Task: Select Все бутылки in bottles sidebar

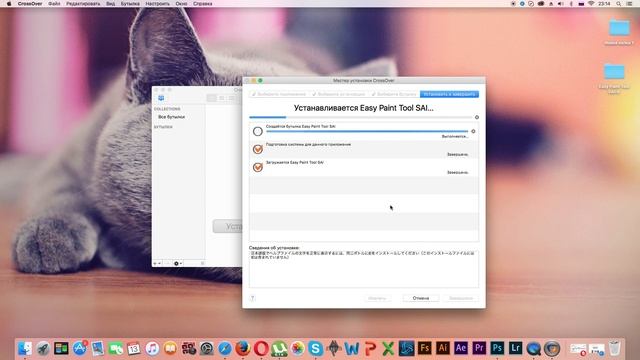Action: [x=171, y=117]
